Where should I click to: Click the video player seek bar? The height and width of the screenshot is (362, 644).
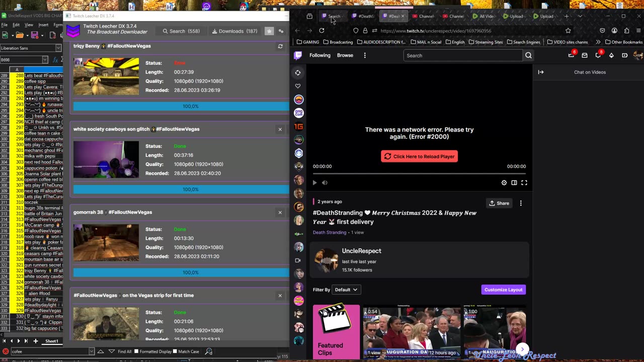coord(419,173)
